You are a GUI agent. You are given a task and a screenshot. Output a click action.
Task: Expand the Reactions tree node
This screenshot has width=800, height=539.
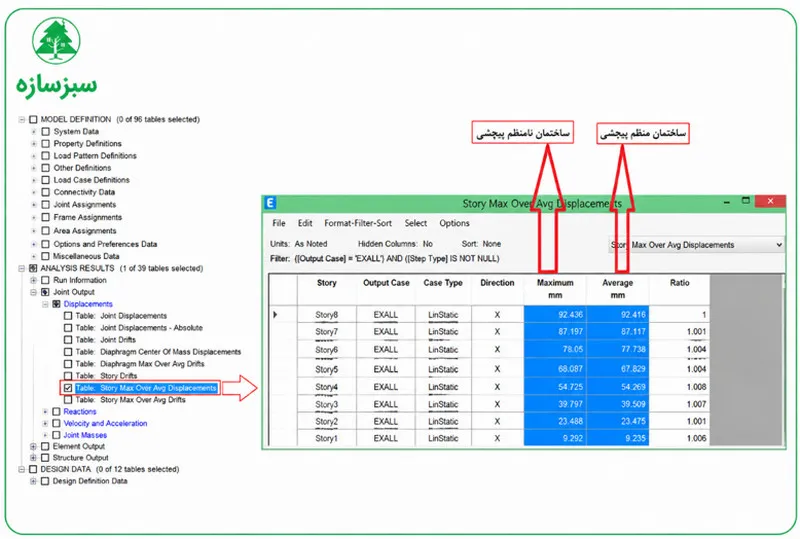tap(45, 411)
